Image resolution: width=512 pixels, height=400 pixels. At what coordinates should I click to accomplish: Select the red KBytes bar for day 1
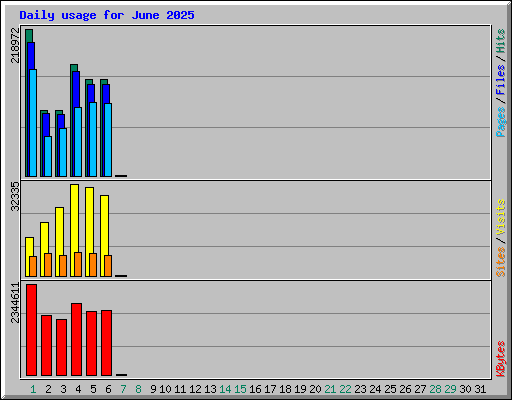pos(31,330)
